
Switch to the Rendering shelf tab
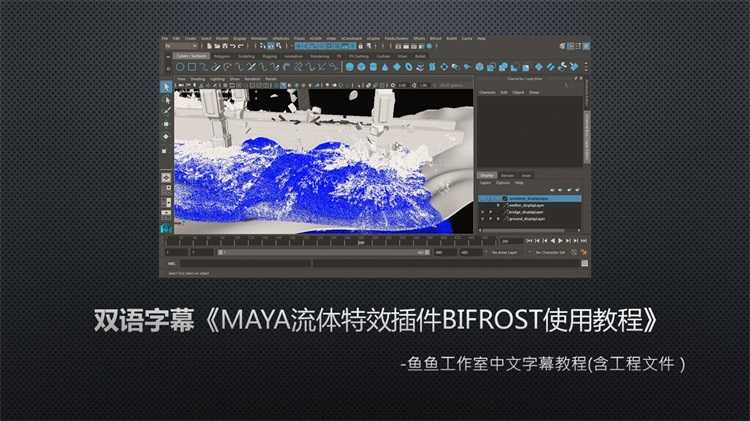[320, 56]
